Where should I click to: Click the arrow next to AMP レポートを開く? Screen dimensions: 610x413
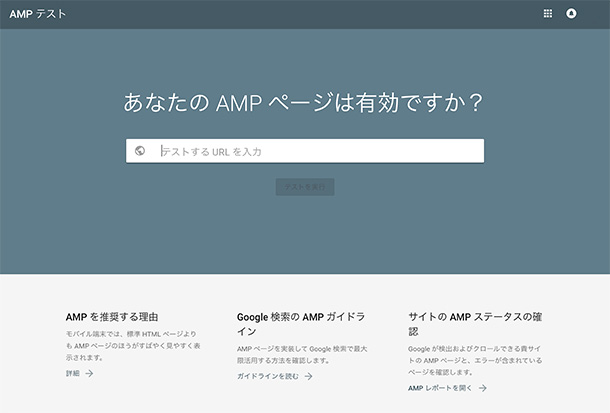(x=483, y=388)
